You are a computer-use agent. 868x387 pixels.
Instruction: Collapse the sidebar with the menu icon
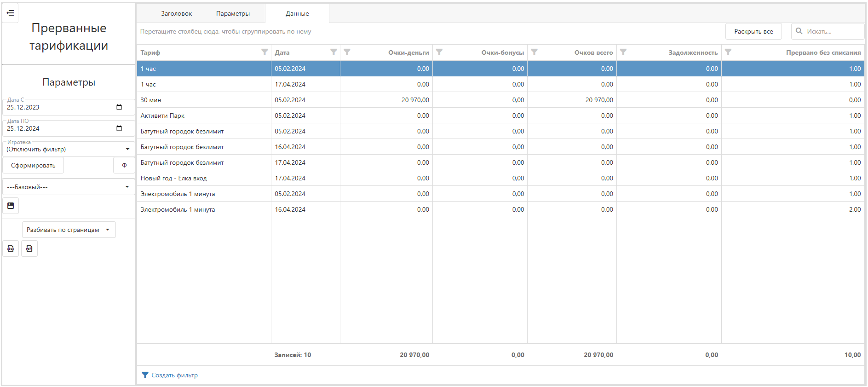[x=10, y=13]
